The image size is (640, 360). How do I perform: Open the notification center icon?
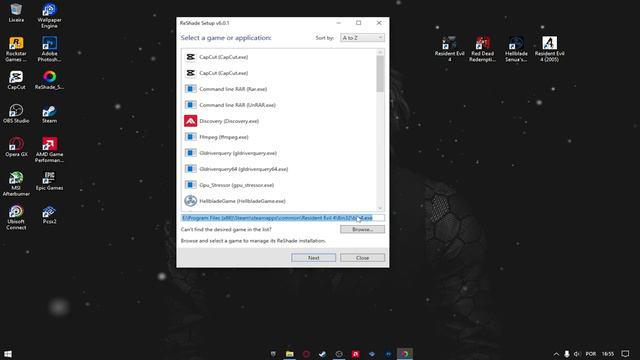(625, 354)
